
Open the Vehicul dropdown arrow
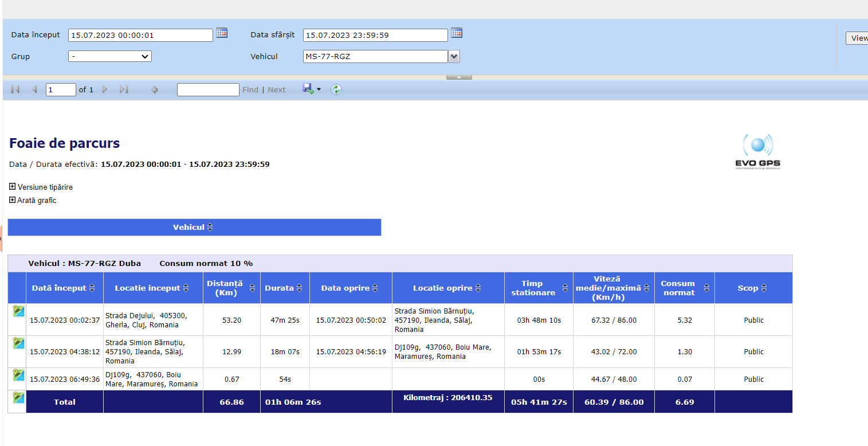coord(454,56)
